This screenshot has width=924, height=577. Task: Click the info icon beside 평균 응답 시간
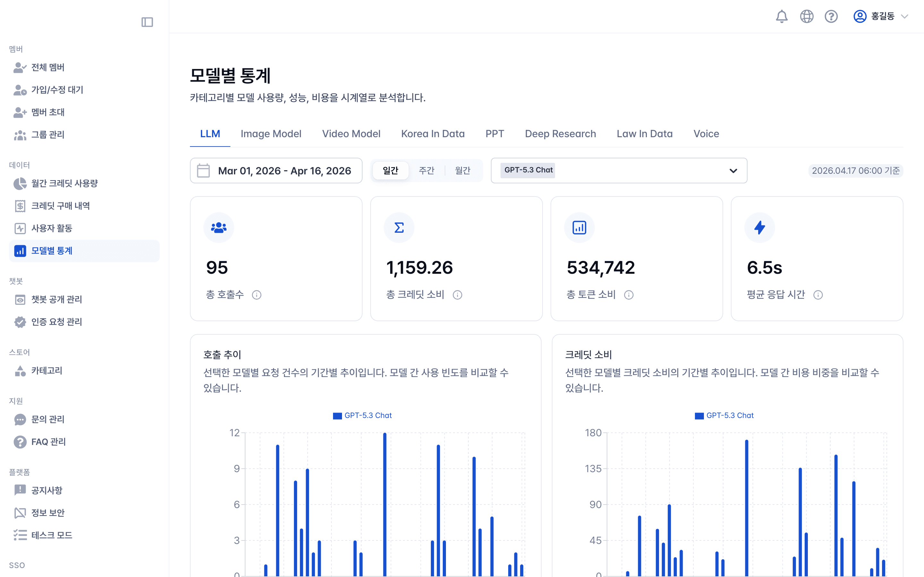pos(818,295)
